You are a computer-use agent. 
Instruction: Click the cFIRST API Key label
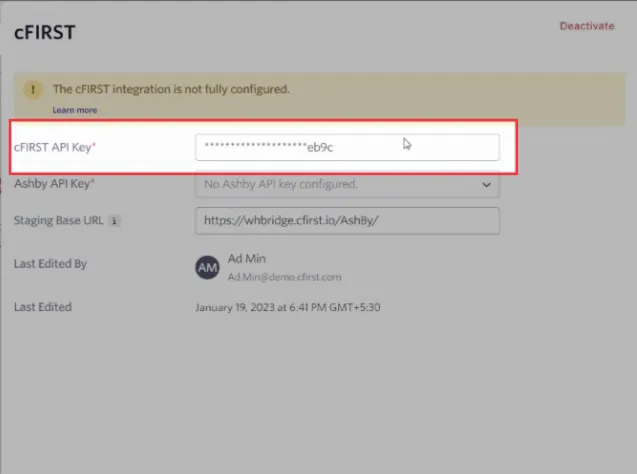click(x=55, y=147)
